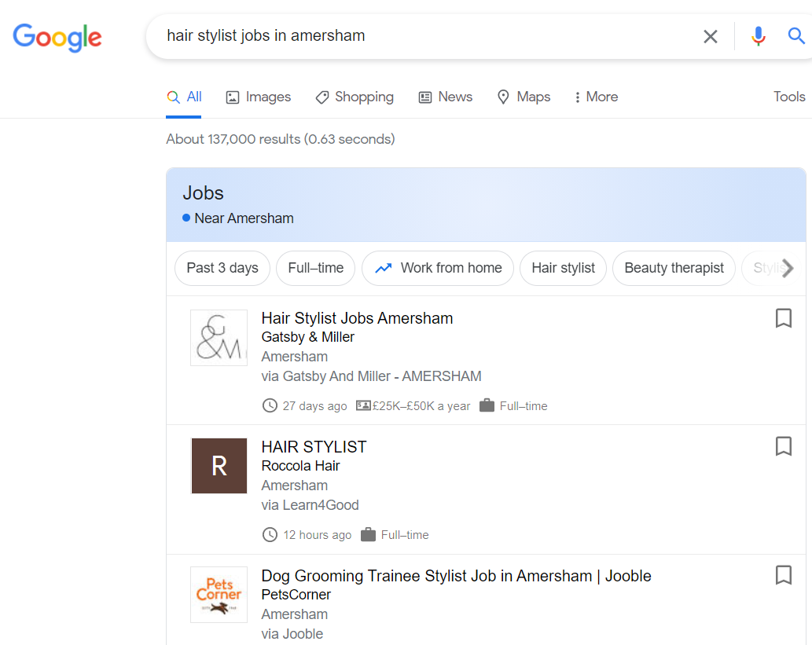Open the Maps tab
The width and height of the screenshot is (812, 645).
click(x=524, y=97)
